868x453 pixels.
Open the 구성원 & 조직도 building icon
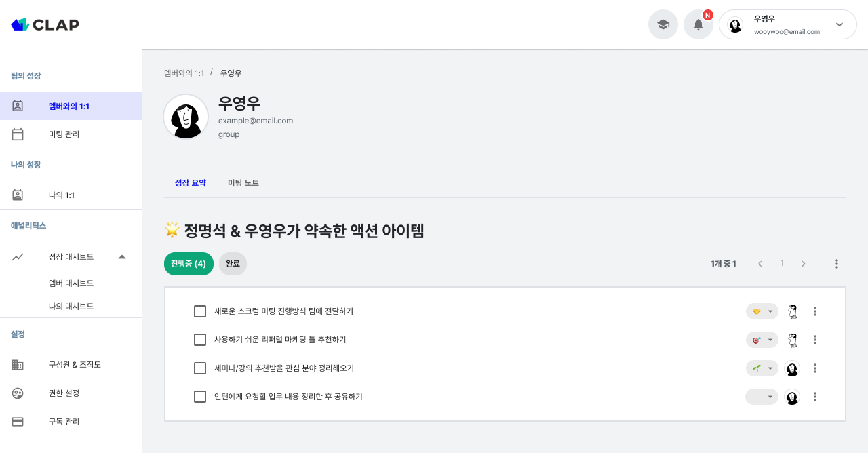pyautogui.click(x=18, y=364)
